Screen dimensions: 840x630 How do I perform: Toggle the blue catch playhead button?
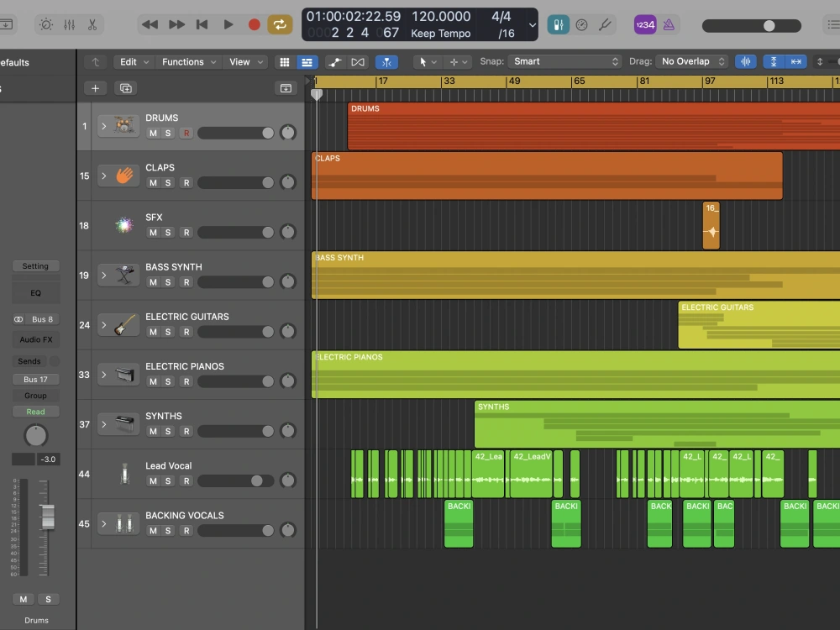(386, 62)
